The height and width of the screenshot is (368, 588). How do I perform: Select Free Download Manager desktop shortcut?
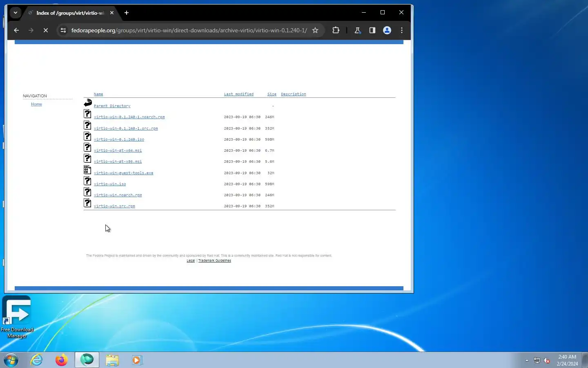(17, 317)
